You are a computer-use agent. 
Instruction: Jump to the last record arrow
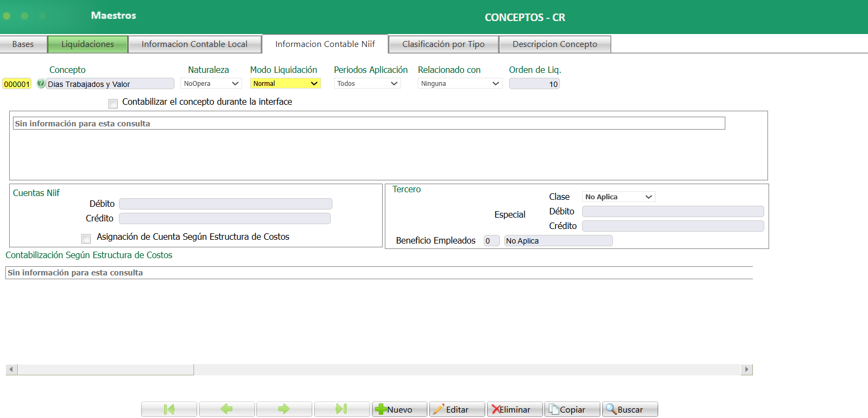[x=342, y=409]
